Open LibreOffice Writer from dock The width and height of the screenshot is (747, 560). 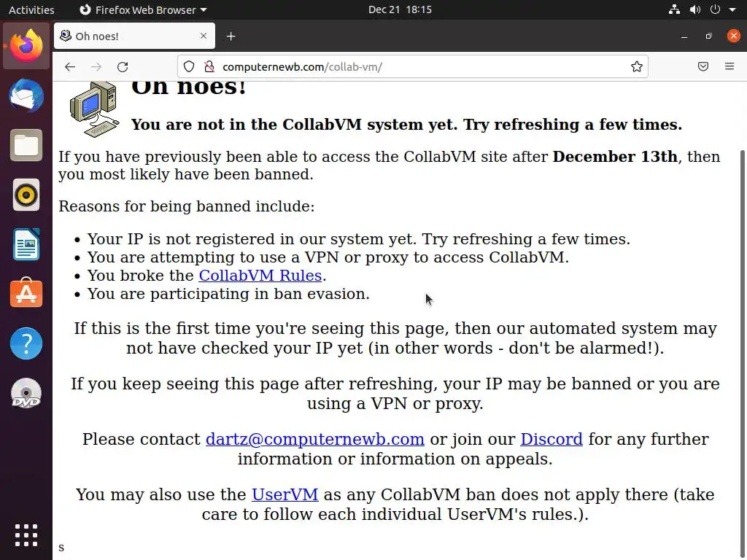point(26,244)
